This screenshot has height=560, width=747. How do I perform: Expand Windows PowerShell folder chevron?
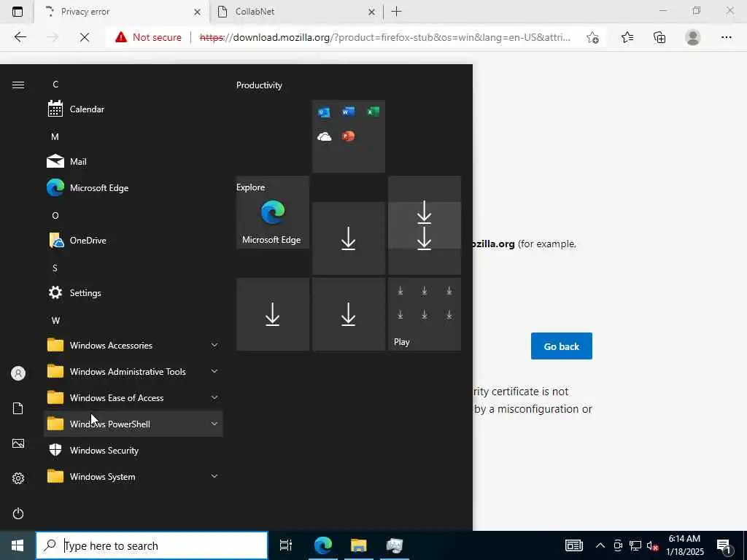[x=214, y=424]
